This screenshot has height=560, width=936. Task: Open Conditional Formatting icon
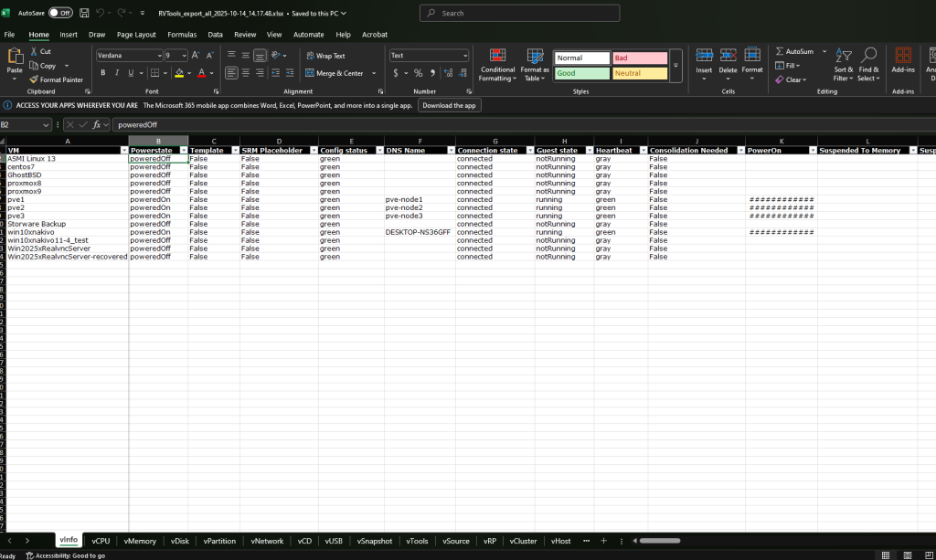pos(497,56)
